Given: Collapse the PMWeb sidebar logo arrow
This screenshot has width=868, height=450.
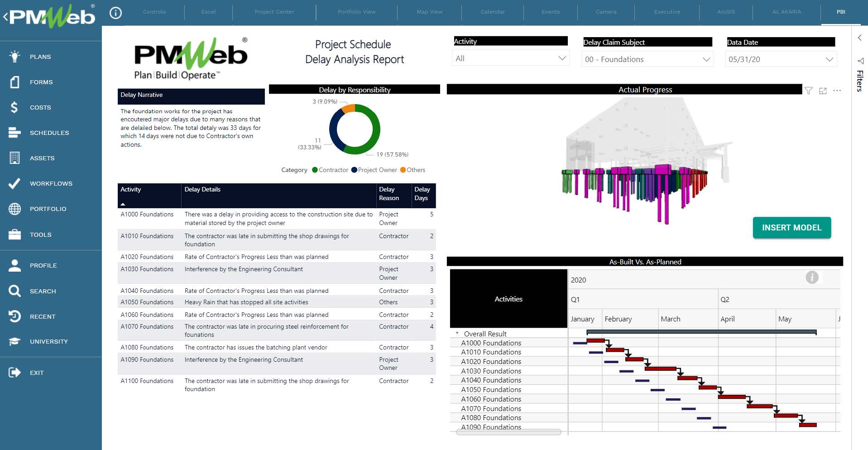Looking at the screenshot, I should pyautogui.click(x=6, y=17).
